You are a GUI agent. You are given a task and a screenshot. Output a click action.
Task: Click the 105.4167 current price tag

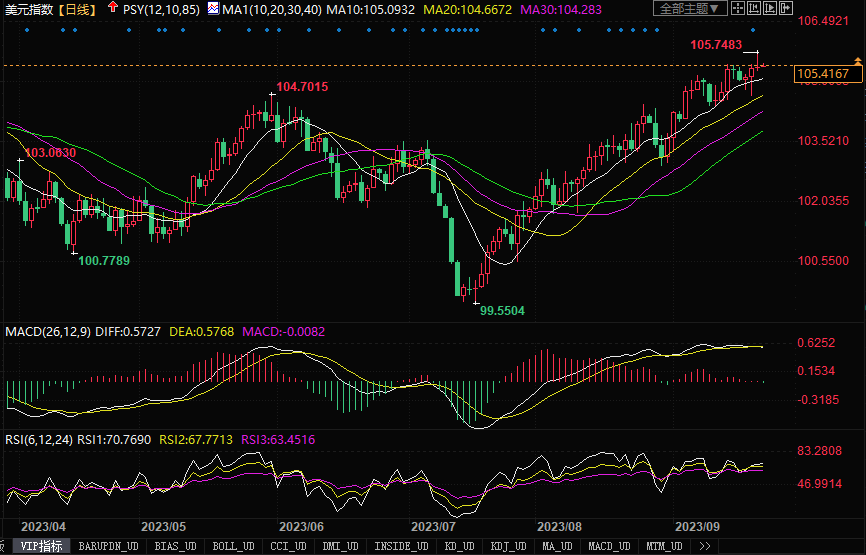pyautogui.click(x=822, y=74)
